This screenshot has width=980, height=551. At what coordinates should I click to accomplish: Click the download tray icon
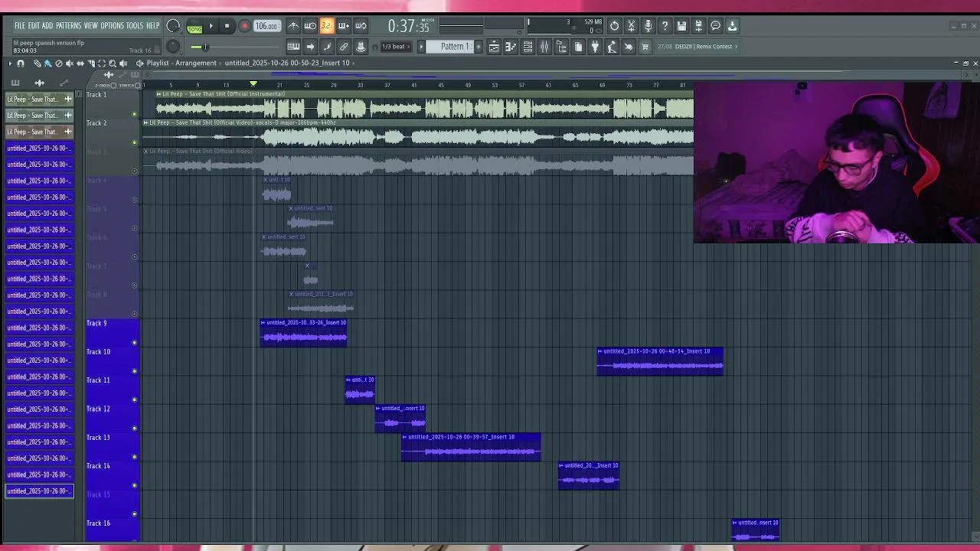(732, 25)
